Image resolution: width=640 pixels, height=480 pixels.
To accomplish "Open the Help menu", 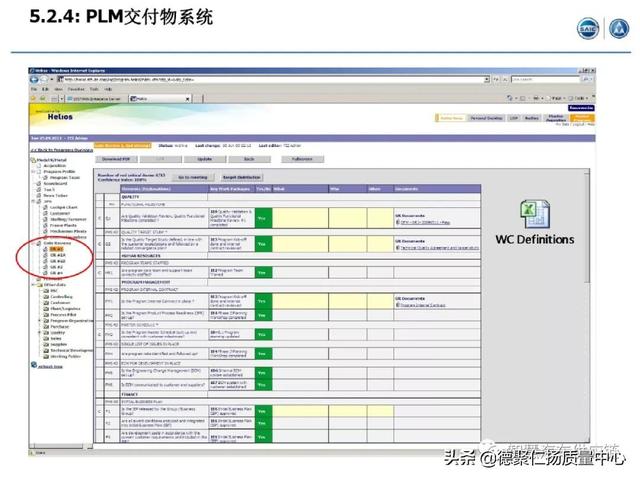I will tap(108, 89).
